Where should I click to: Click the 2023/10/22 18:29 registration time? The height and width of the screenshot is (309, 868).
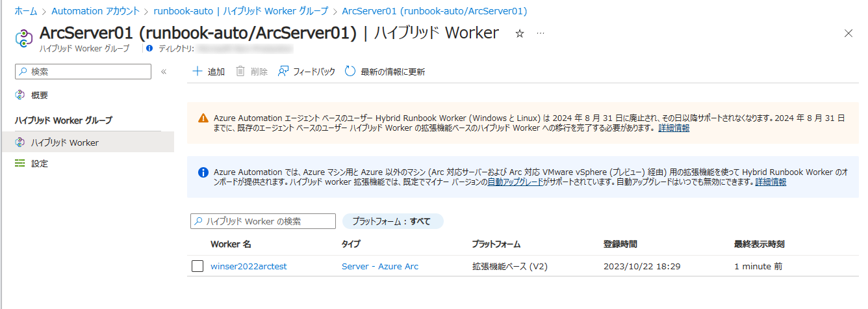pos(642,266)
